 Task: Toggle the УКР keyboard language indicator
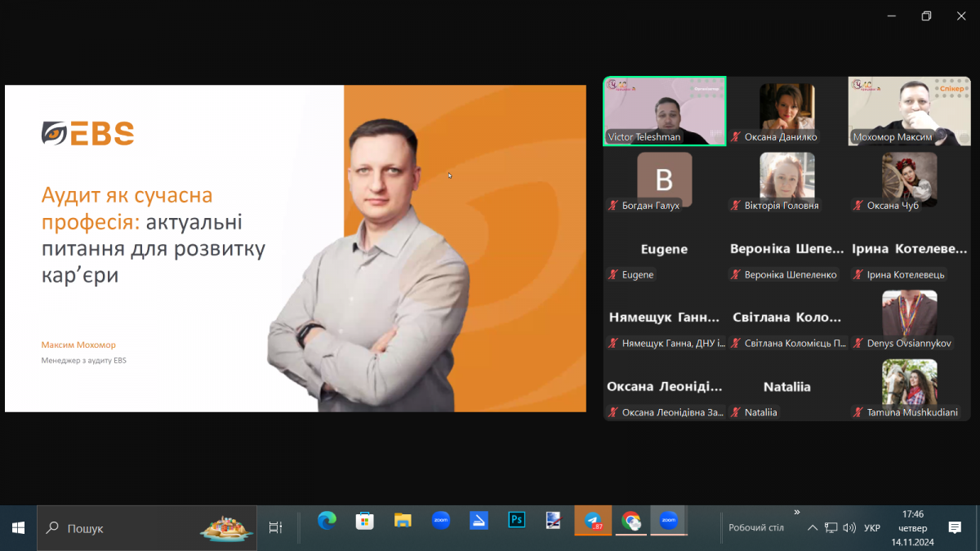[871, 528]
